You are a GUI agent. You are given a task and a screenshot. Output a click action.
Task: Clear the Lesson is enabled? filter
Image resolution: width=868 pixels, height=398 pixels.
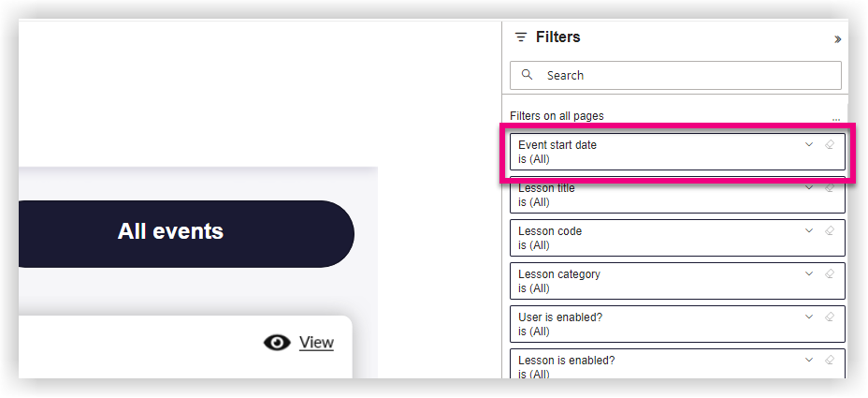(830, 361)
